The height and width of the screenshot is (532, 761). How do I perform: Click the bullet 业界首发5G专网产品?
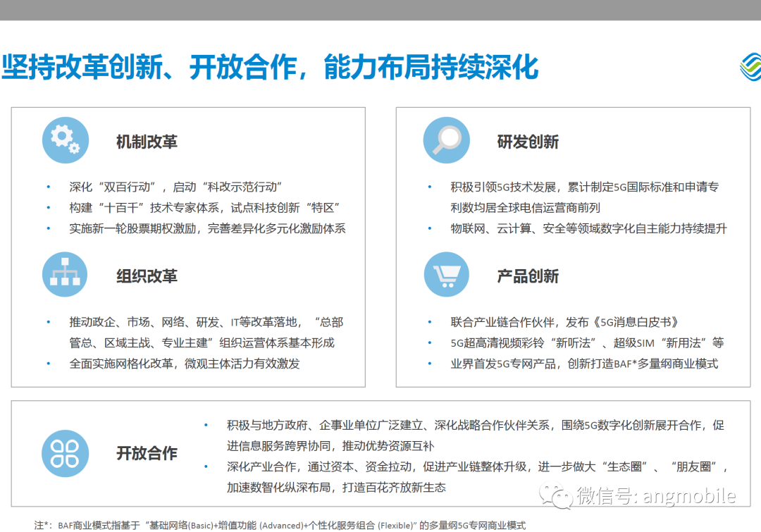point(584,364)
